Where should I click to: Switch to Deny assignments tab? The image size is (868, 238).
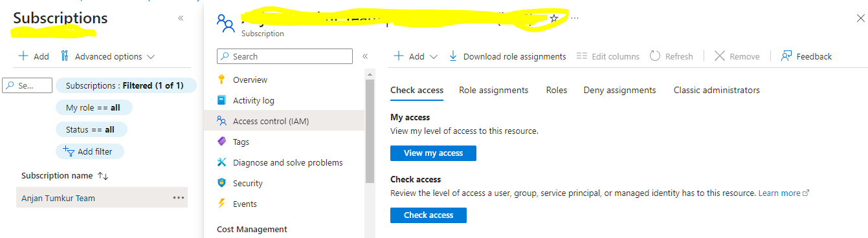click(x=619, y=90)
